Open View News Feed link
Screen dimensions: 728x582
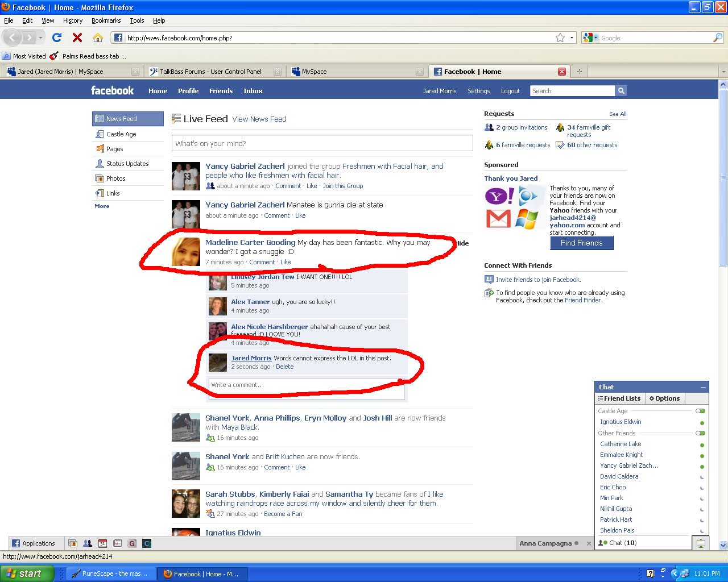[x=259, y=119]
